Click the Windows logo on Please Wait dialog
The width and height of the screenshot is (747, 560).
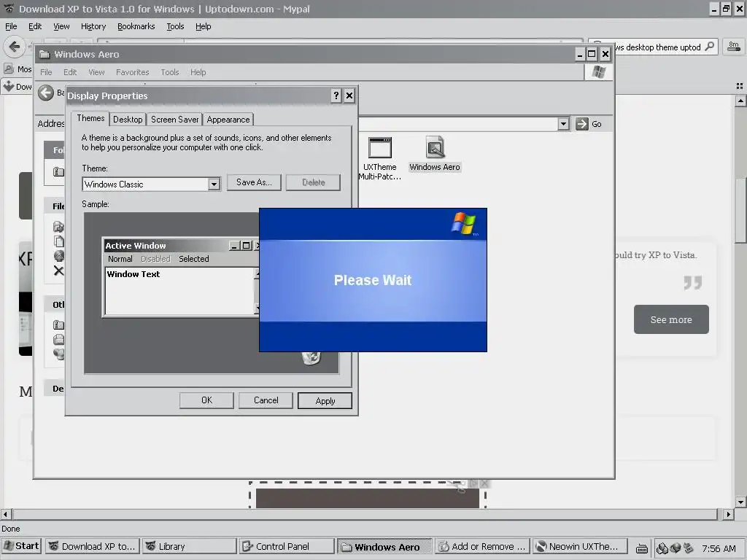pos(463,223)
